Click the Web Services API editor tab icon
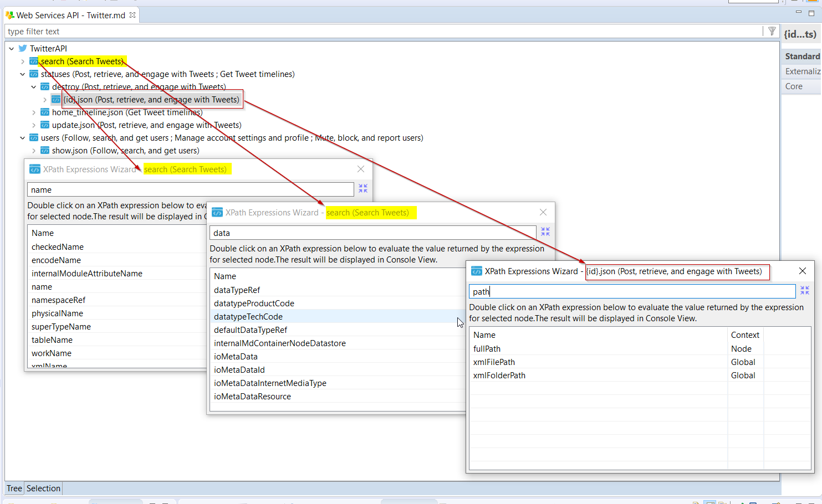 (x=9, y=15)
